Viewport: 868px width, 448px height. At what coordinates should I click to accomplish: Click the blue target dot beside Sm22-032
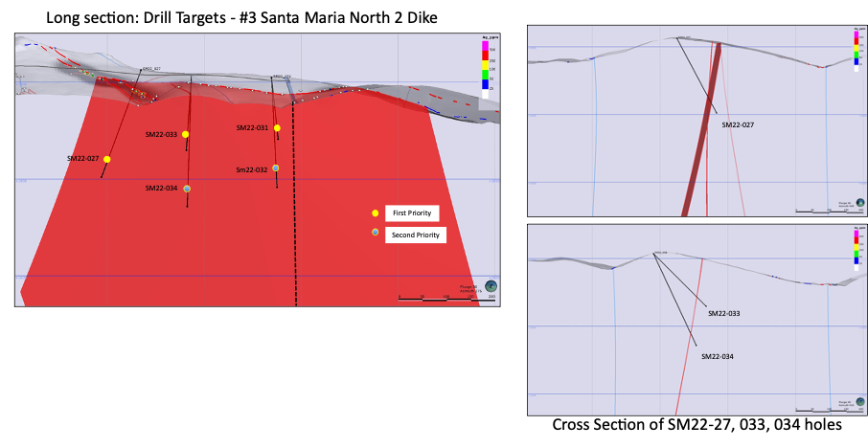pos(276,168)
